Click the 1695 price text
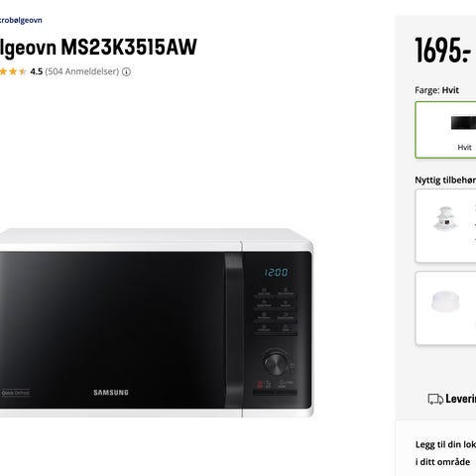Viewport: 476px width, 476px height. [x=443, y=50]
